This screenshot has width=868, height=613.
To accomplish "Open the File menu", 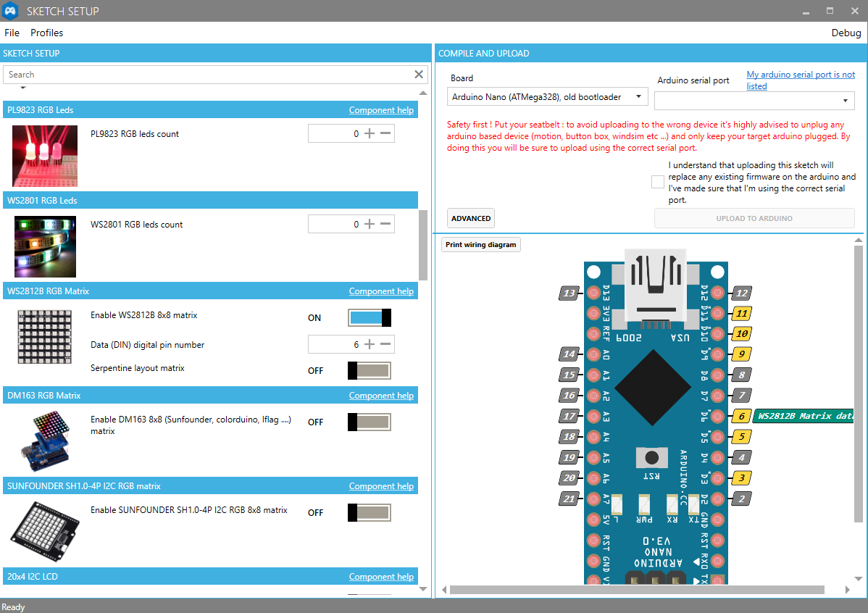I will point(12,33).
